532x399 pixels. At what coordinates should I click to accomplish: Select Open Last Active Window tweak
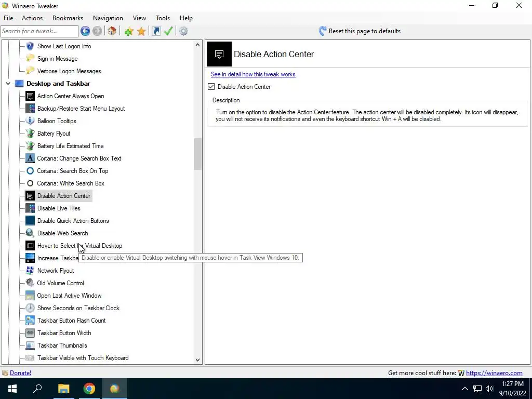69,296
